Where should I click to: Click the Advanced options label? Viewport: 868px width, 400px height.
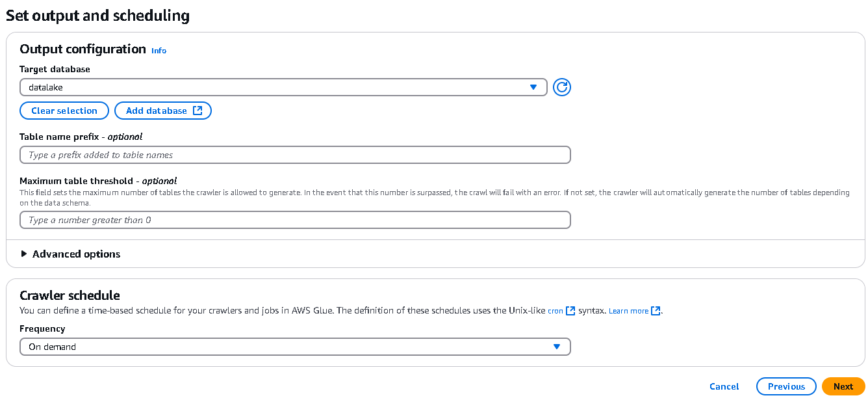pyautogui.click(x=77, y=254)
